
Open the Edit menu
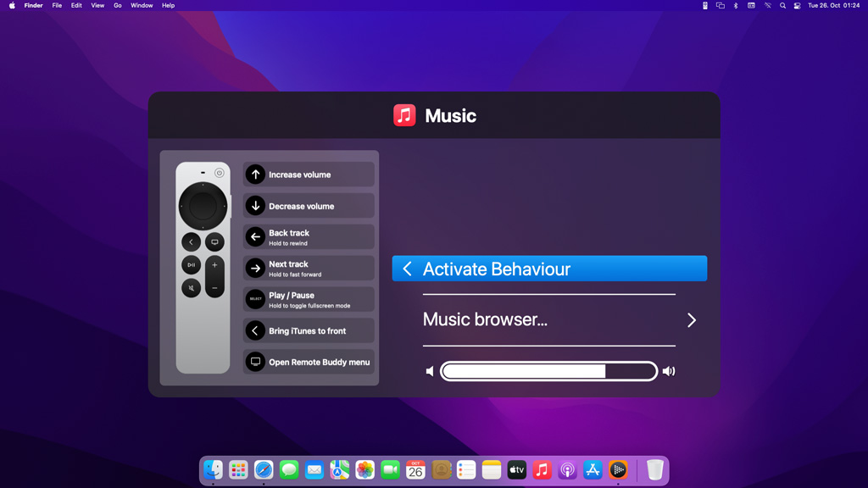(76, 6)
